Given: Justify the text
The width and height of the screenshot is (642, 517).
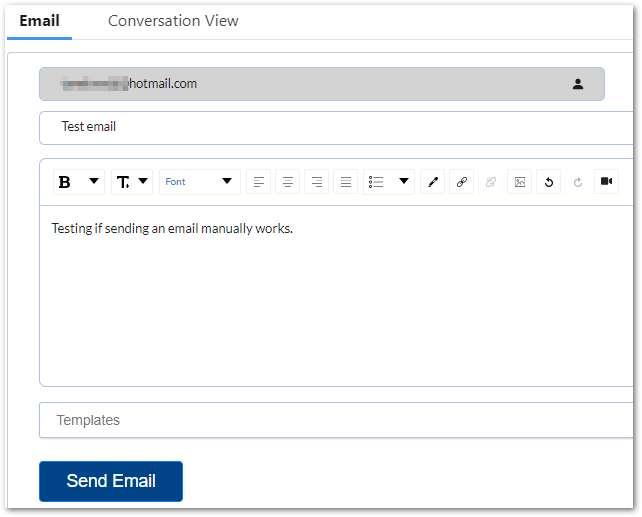Looking at the screenshot, I should 346,182.
